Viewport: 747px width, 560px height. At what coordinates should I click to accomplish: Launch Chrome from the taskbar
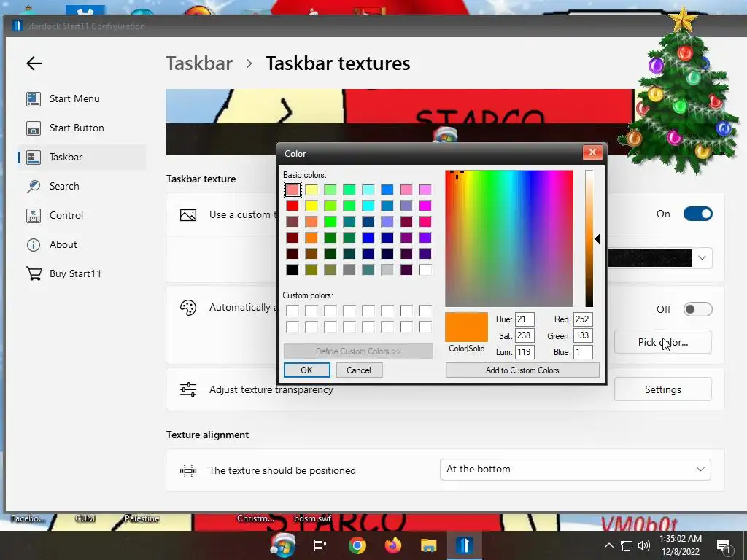(x=357, y=545)
